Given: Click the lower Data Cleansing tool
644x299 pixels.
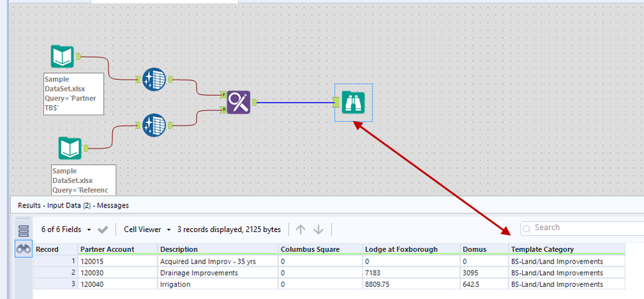Looking at the screenshot, I should click(x=154, y=125).
